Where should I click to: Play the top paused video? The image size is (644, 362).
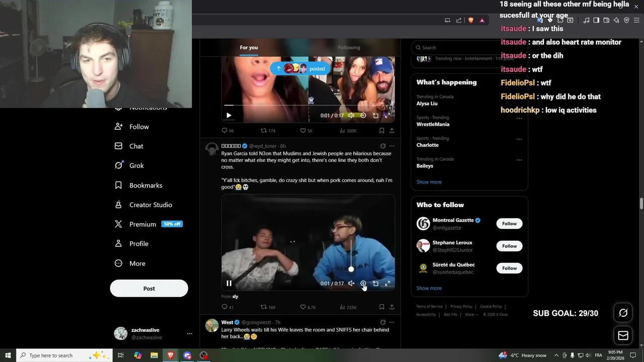click(x=229, y=116)
